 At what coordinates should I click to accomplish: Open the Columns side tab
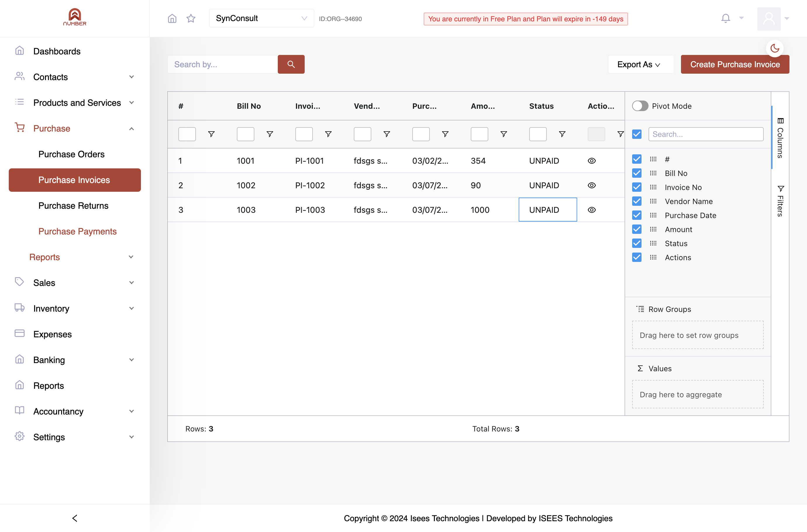pyautogui.click(x=780, y=137)
